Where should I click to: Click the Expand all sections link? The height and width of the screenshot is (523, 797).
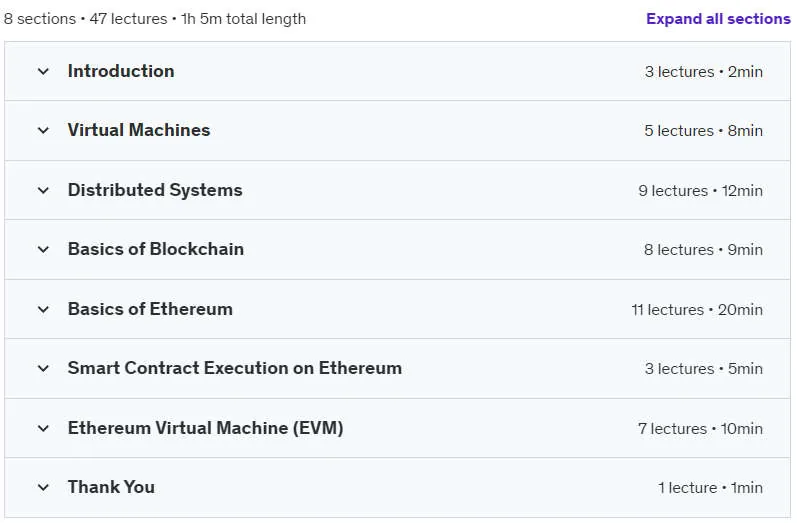(718, 19)
